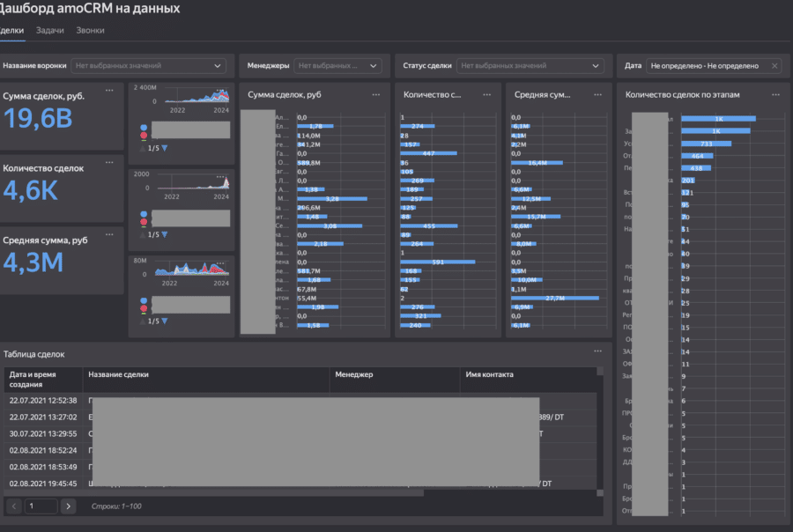Viewport: 793px width, 532px height.
Task: Toggle blue legend series in 2 400M chart
Action: pyautogui.click(x=144, y=128)
